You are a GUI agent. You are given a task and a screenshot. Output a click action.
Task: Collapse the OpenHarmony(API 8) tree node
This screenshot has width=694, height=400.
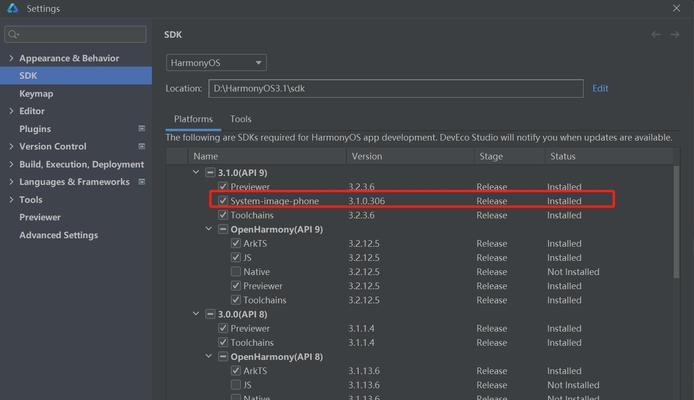209,356
